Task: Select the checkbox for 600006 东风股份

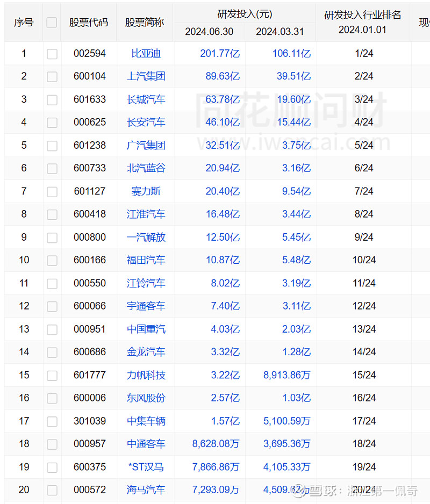Action: pyautogui.click(x=52, y=398)
